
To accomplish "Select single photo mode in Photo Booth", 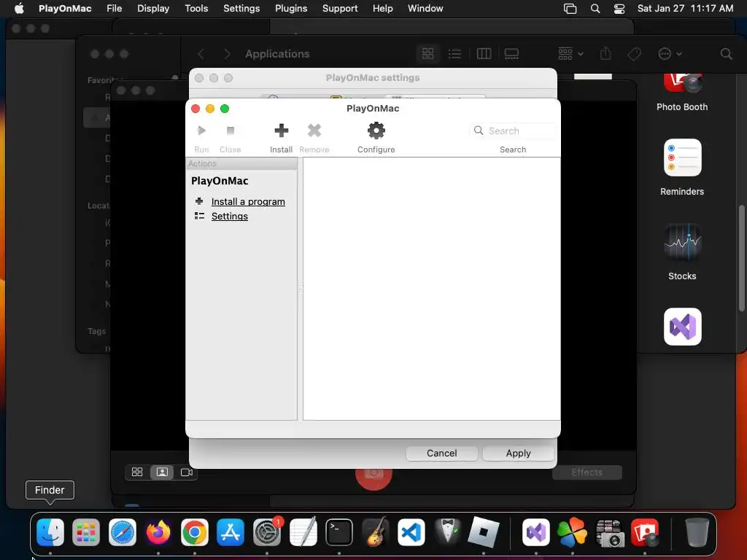I will tap(162, 472).
